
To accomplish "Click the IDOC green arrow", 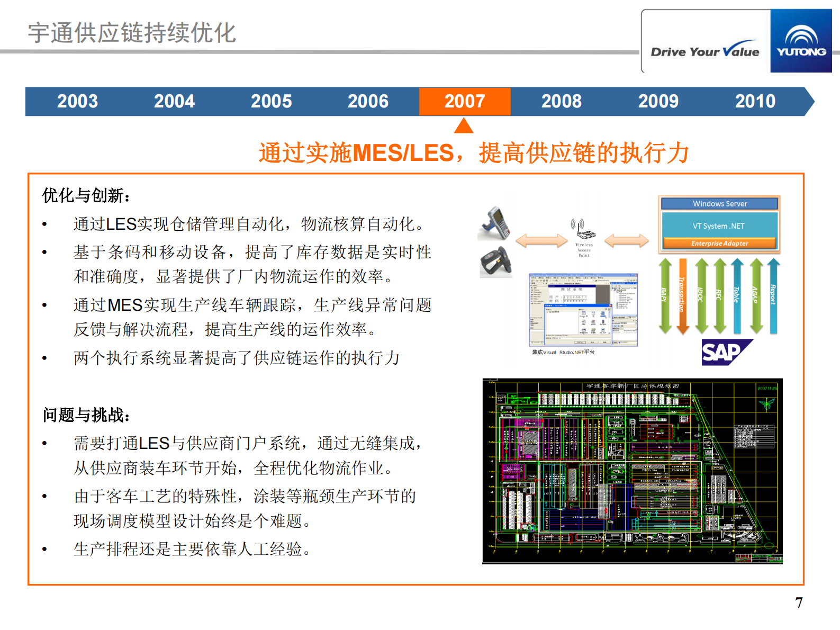I will pyautogui.click(x=701, y=296).
